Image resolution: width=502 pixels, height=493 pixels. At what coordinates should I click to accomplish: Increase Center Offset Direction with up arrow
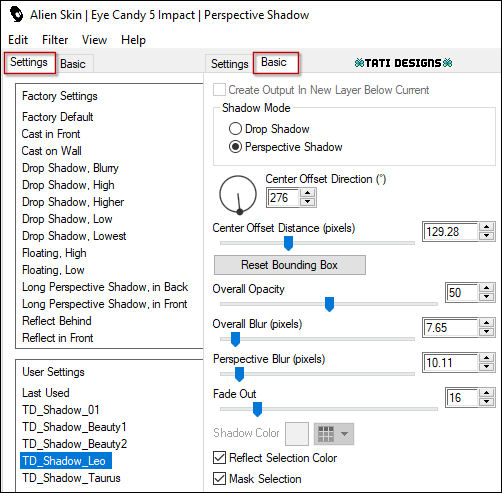[x=307, y=193]
